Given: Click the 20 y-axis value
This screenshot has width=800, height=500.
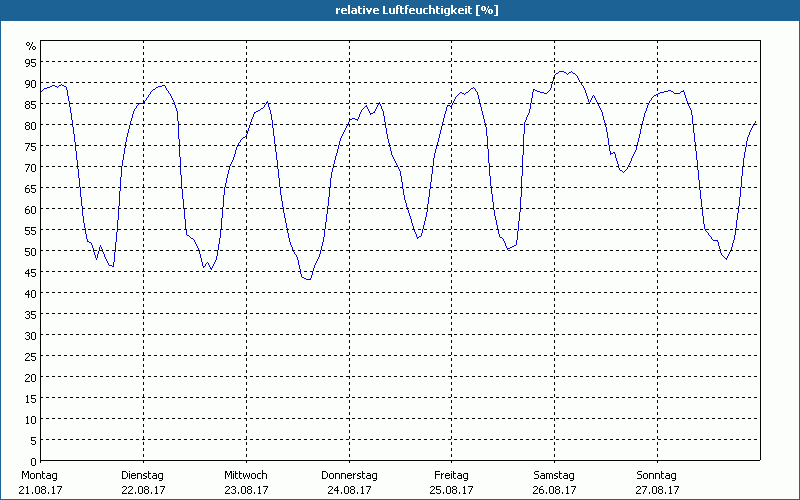Looking at the screenshot, I should point(31,378).
